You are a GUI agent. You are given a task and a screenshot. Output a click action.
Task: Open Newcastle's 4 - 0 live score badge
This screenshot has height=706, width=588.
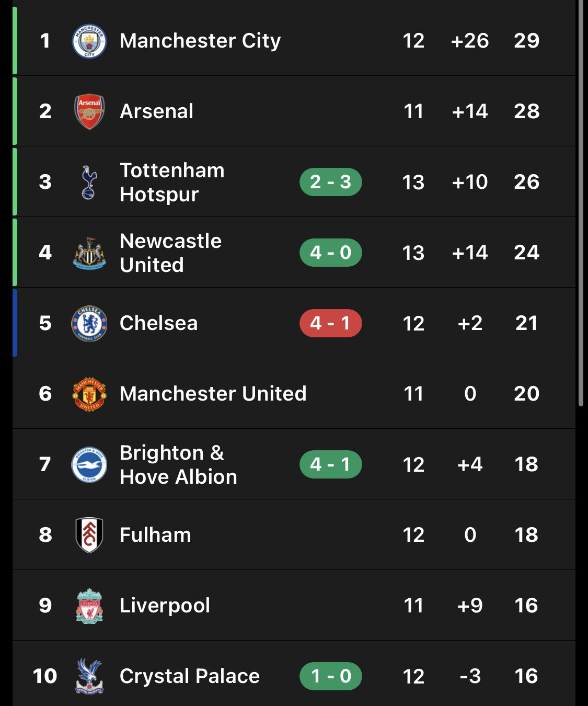coord(331,253)
